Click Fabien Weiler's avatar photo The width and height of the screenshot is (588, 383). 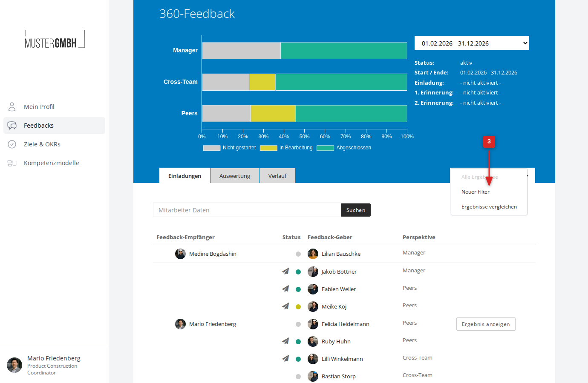(x=313, y=289)
